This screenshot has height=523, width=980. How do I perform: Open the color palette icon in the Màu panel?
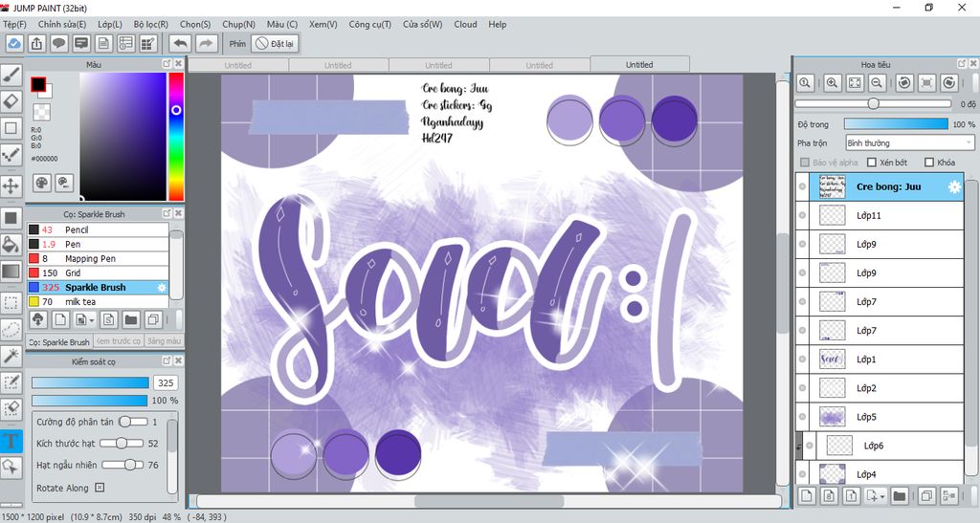pos(41,183)
